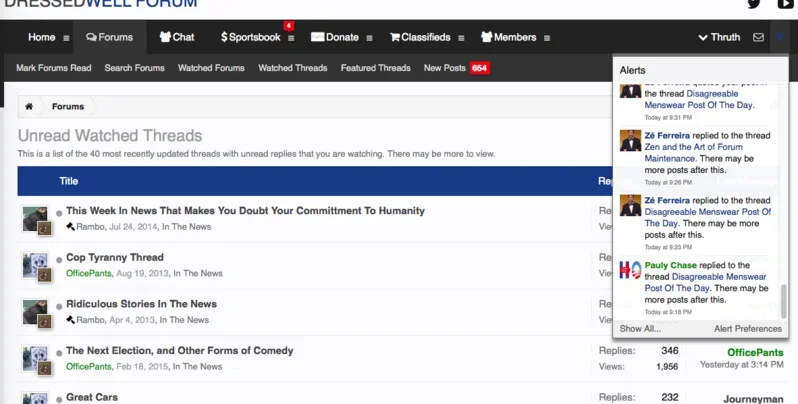
Task: Open the This Week In News thread
Action: click(x=245, y=211)
